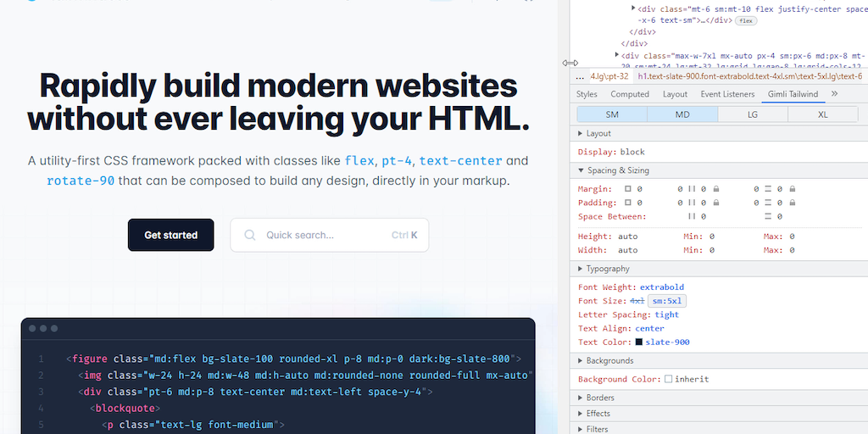Screen dimensions: 868x434
Task: Click the text-center class name in the tagline
Action: [x=460, y=161]
